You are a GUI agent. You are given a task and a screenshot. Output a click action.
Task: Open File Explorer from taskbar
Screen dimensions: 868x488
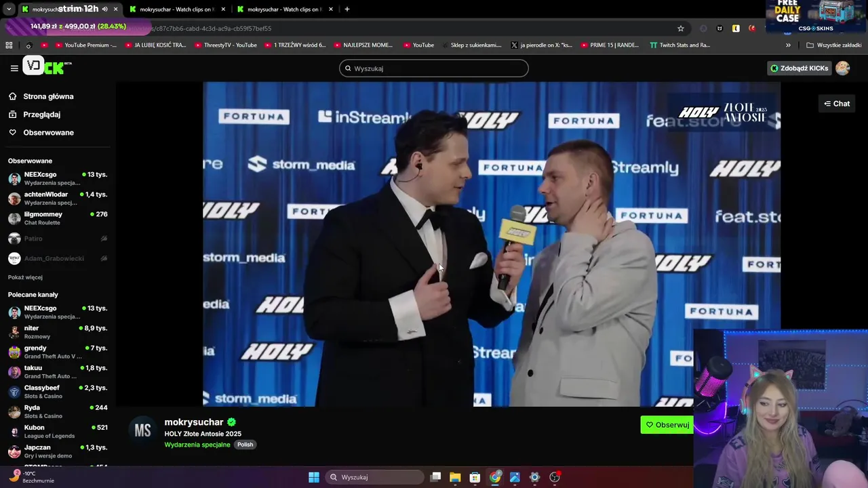455,477
